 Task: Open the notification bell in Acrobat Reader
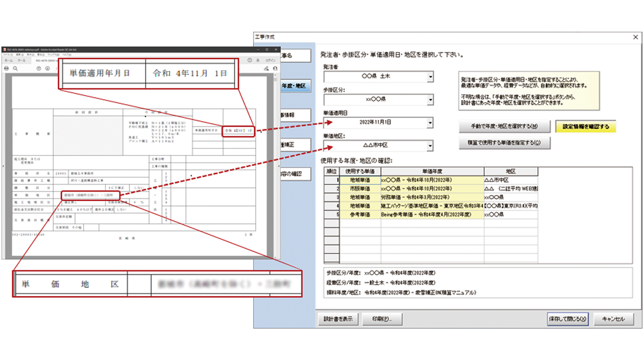(x=258, y=60)
